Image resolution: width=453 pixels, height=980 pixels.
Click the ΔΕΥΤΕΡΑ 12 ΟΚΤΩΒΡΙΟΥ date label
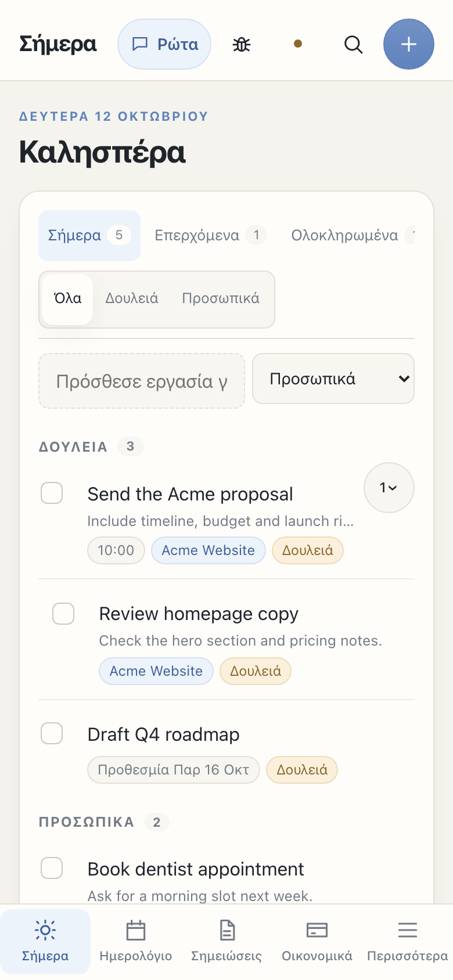(x=114, y=116)
